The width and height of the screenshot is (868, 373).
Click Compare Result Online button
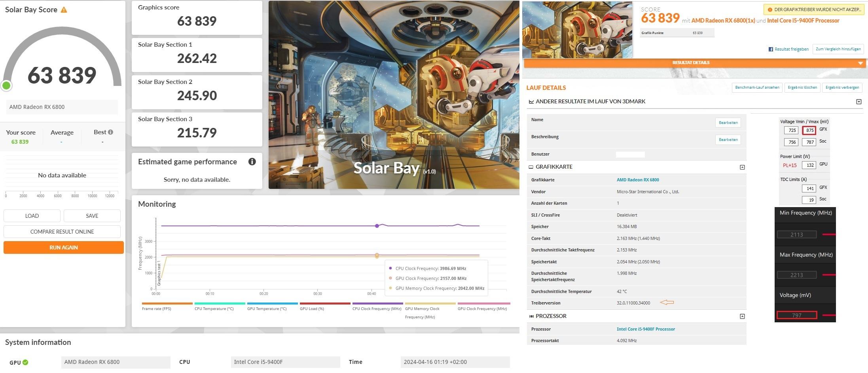coord(62,232)
